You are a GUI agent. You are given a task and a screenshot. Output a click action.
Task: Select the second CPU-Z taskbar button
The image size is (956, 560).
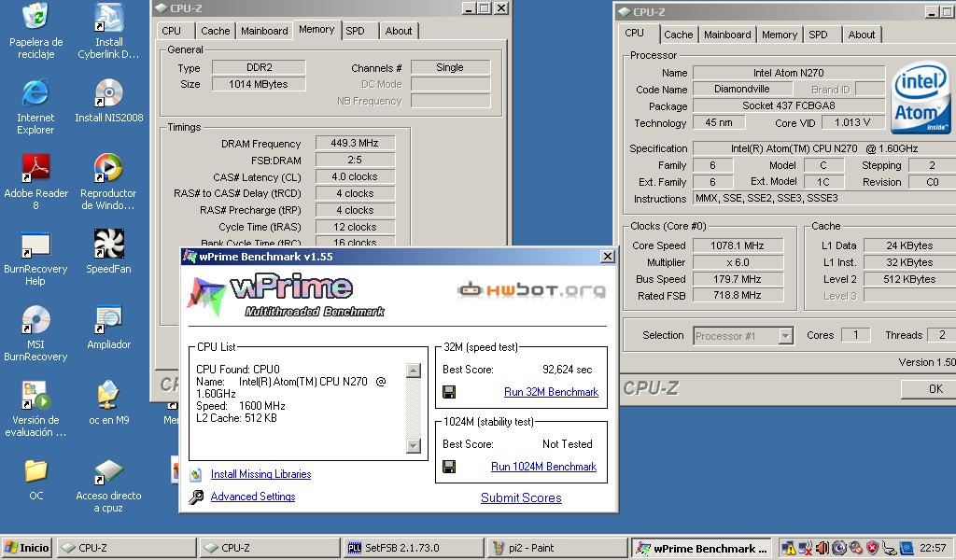coord(270,548)
